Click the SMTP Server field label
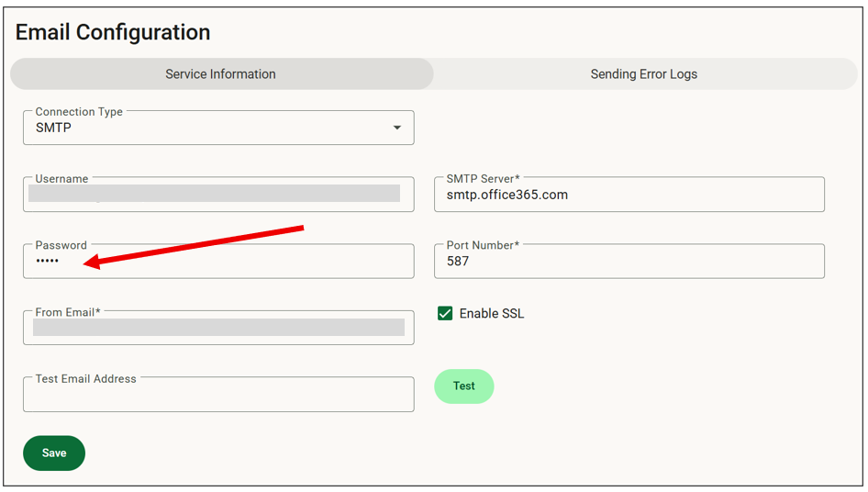The image size is (868, 492). pyautogui.click(x=483, y=178)
